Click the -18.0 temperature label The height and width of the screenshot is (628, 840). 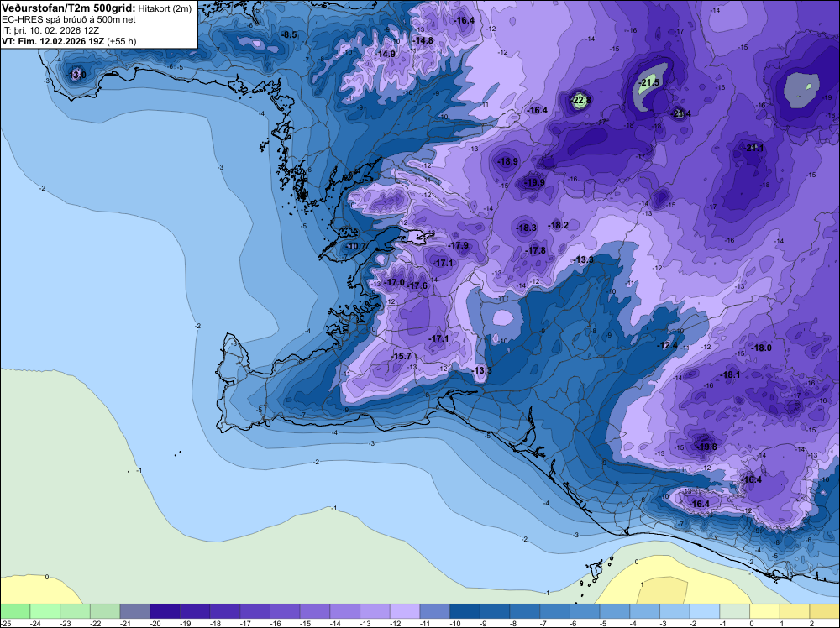pos(761,348)
